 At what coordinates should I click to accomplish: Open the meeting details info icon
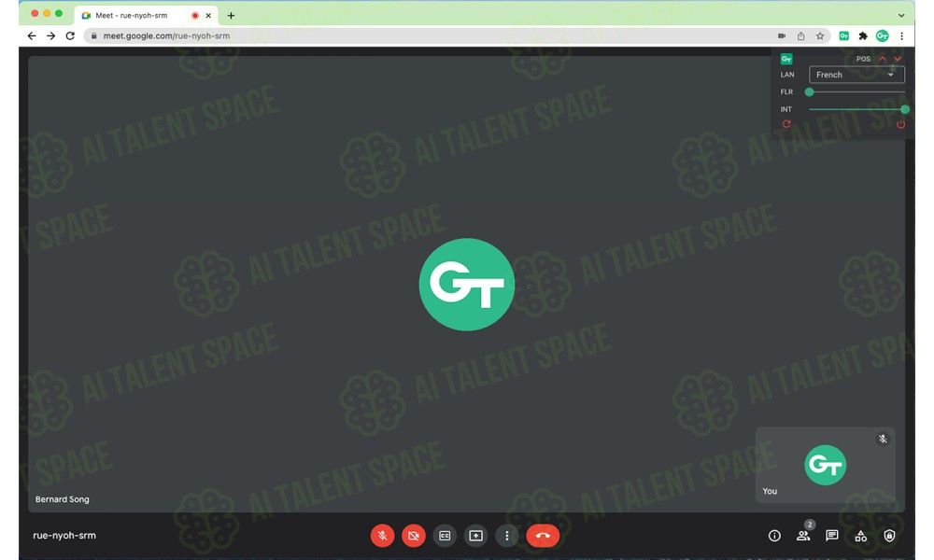(774, 536)
